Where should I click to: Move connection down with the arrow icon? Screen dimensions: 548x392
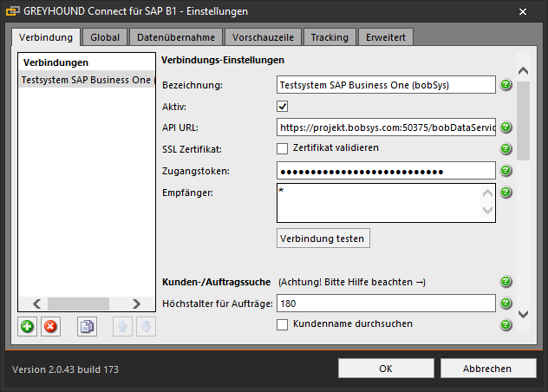pyautogui.click(x=146, y=327)
